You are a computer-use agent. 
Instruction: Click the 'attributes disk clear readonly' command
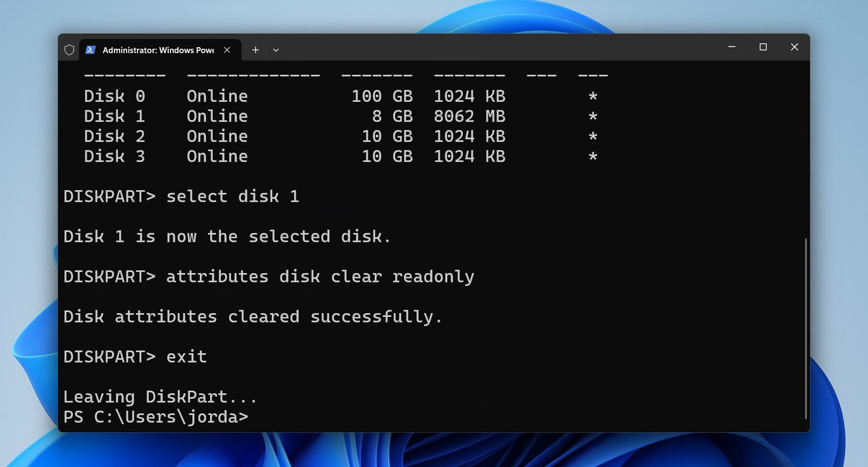tap(320, 276)
